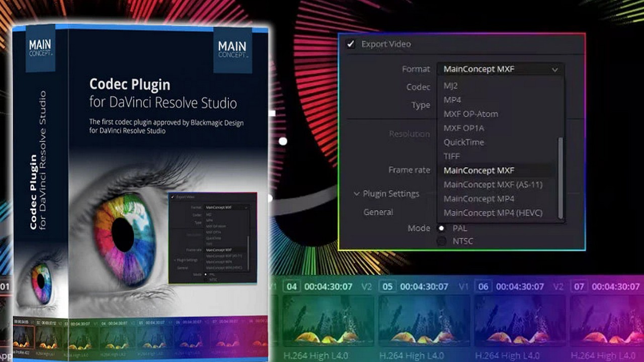The height and width of the screenshot is (362, 644).
Task: Collapse the Plugin Settings section
Action: (356, 194)
